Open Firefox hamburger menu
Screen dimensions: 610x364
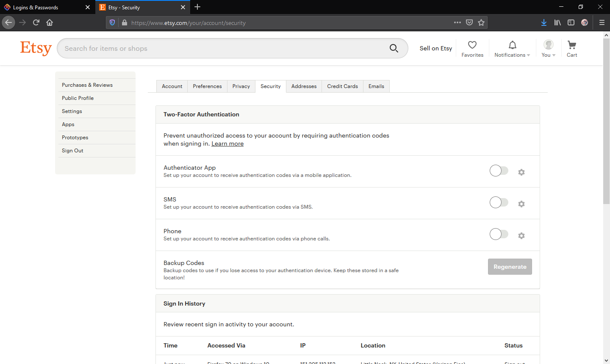pos(602,22)
